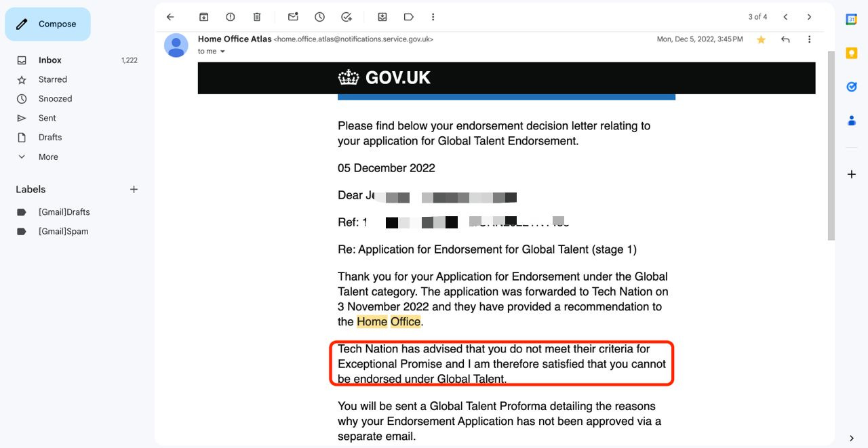This screenshot has height=448, width=868.
Task: Click the '3 of 4' message counter
Action: (757, 17)
